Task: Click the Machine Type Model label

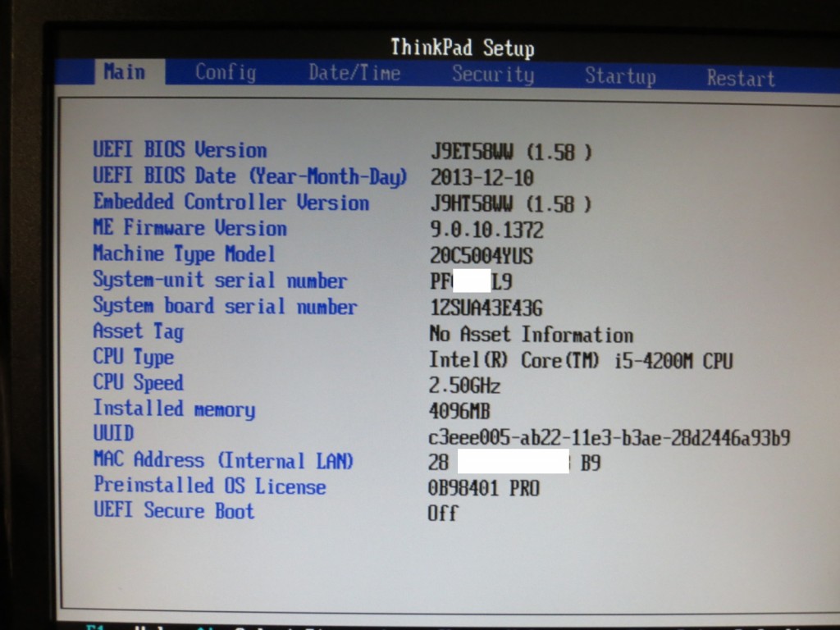Action: [x=184, y=253]
